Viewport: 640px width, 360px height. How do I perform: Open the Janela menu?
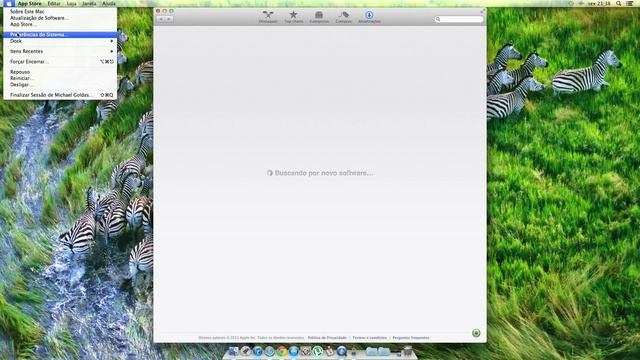(89, 3)
